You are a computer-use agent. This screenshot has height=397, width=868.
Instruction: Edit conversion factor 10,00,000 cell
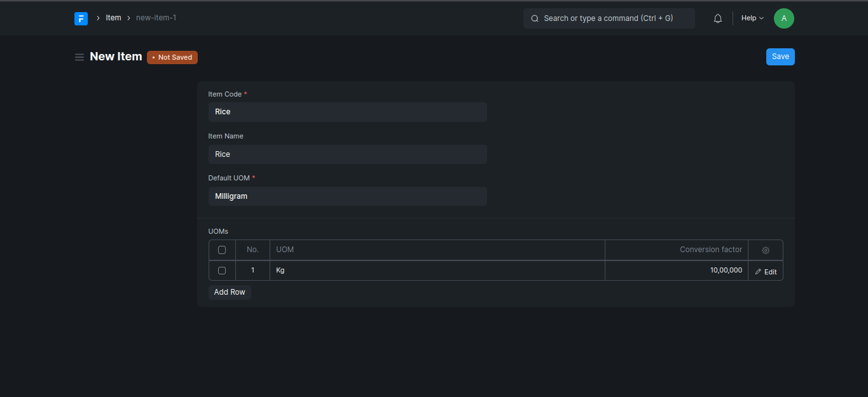click(676, 271)
